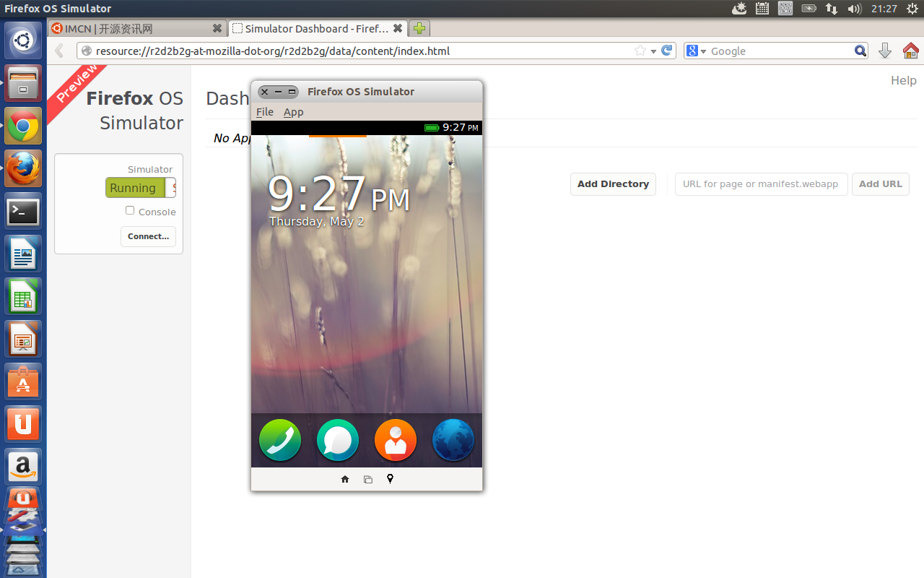Image resolution: width=924 pixels, height=578 pixels.
Task: Close the IMCN tab
Action: 217,29
